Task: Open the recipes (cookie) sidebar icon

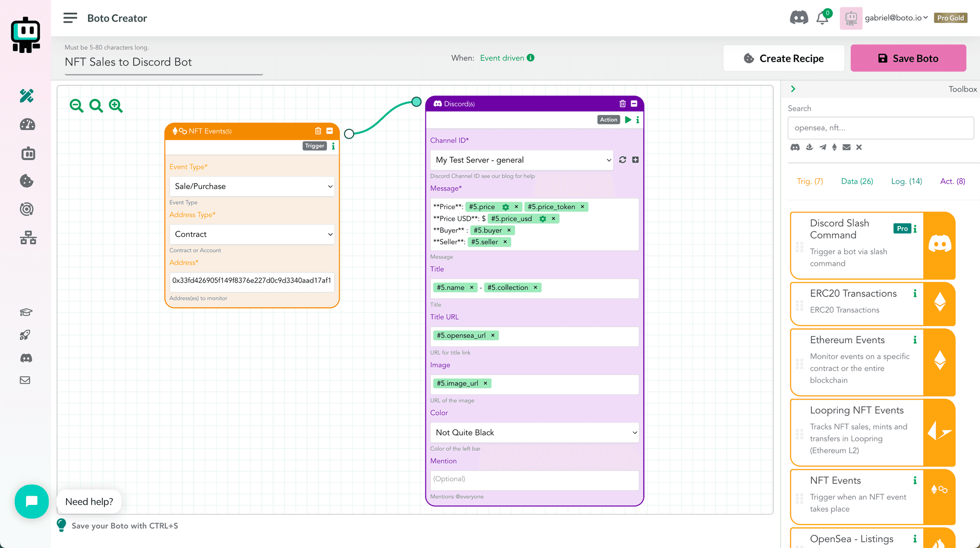Action: pyautogui.click(x=26, y=181)
